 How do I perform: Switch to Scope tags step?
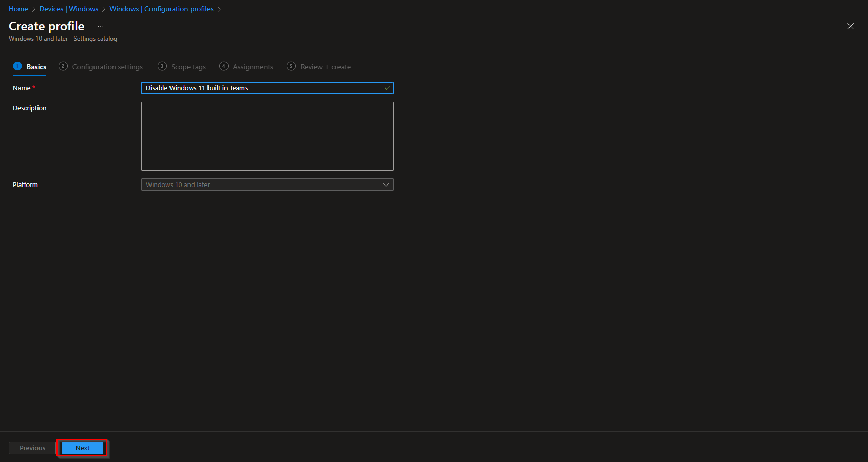point(182,67)
